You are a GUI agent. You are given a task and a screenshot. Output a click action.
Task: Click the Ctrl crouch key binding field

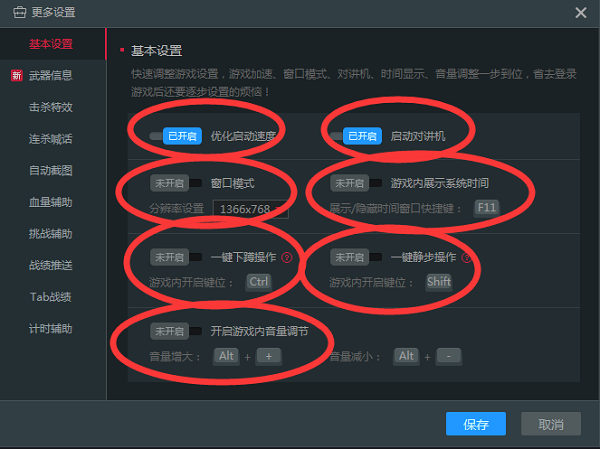pyautogui.click(x=259, y=282)
